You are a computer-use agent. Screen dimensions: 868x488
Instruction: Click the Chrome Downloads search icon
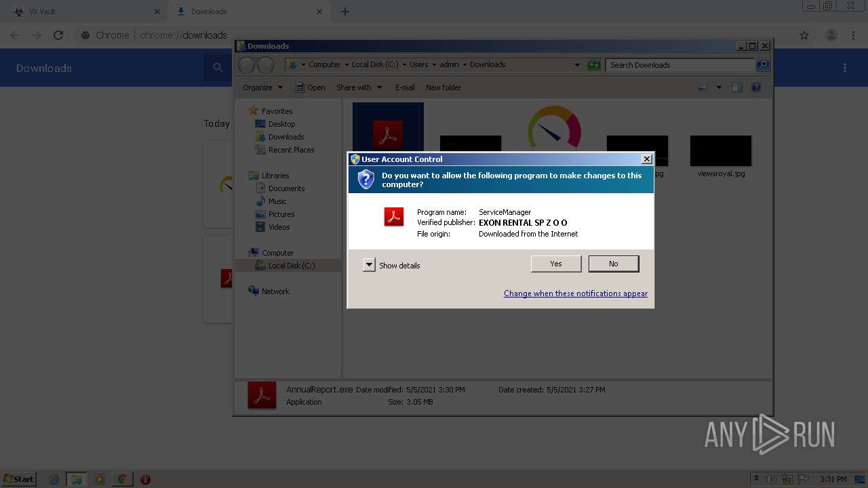tap(218, 68)
